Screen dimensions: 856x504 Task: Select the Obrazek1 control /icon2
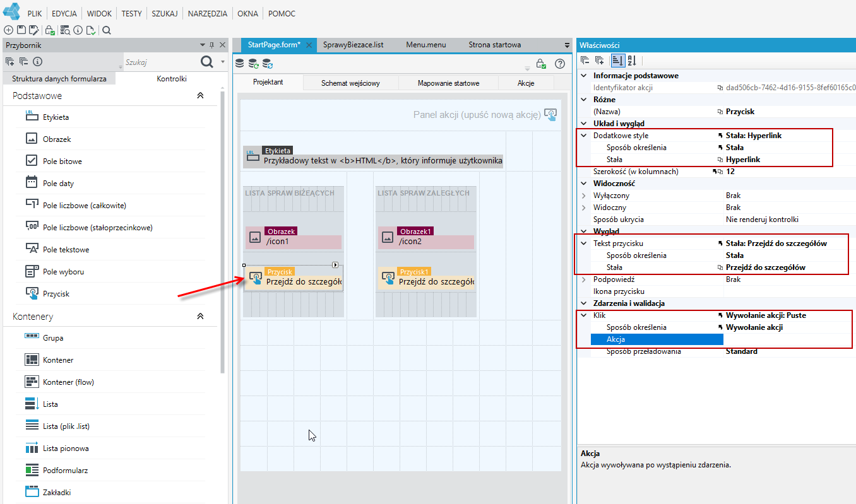[427, 237]
